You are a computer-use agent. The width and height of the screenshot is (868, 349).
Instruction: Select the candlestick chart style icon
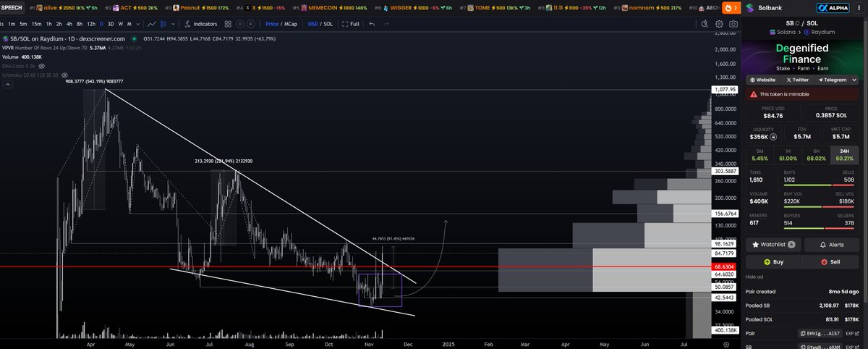pos(163,24)
